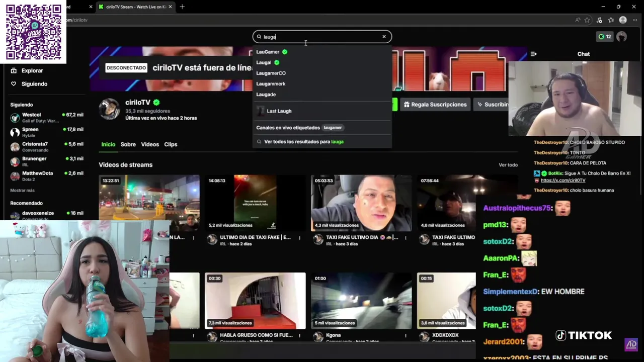
Task: Open user account avatar menu
Action: (x=622, y=37)
